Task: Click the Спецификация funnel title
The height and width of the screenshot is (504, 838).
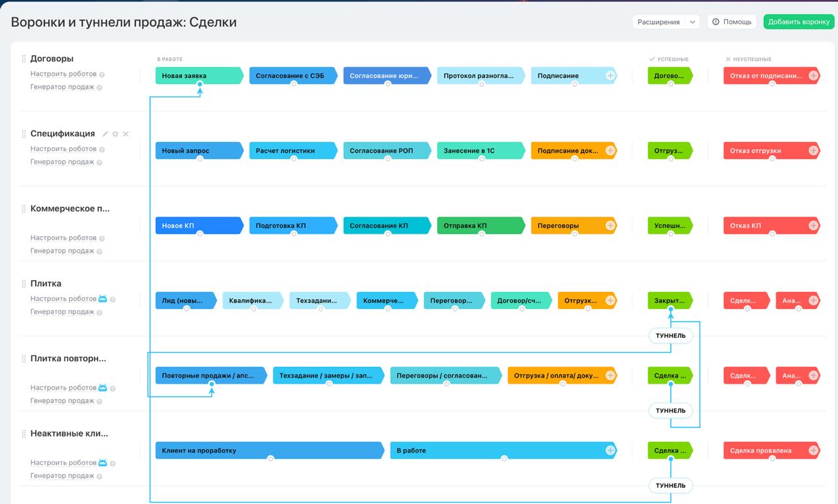Action: point(63,134)
